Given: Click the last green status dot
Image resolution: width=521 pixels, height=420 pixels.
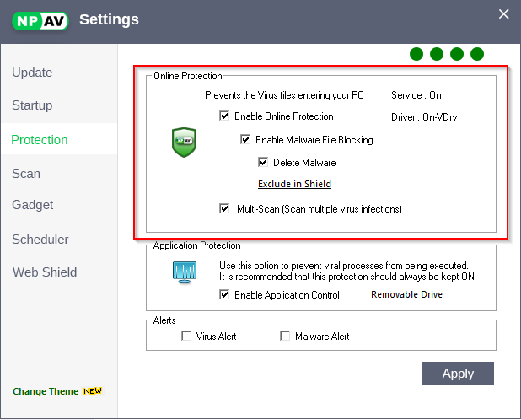Looking at the screenshot, I should click(x=477, y=54).
